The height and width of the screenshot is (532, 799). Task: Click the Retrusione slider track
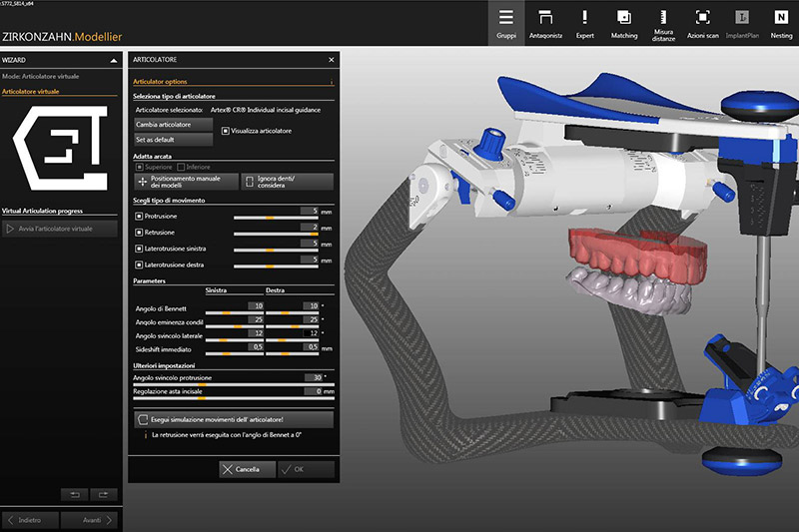(275, 233)
